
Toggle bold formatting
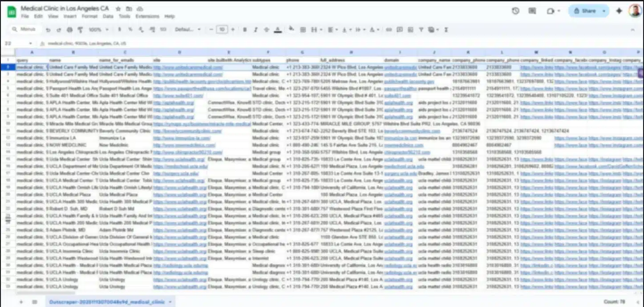(x=244, y=30)
